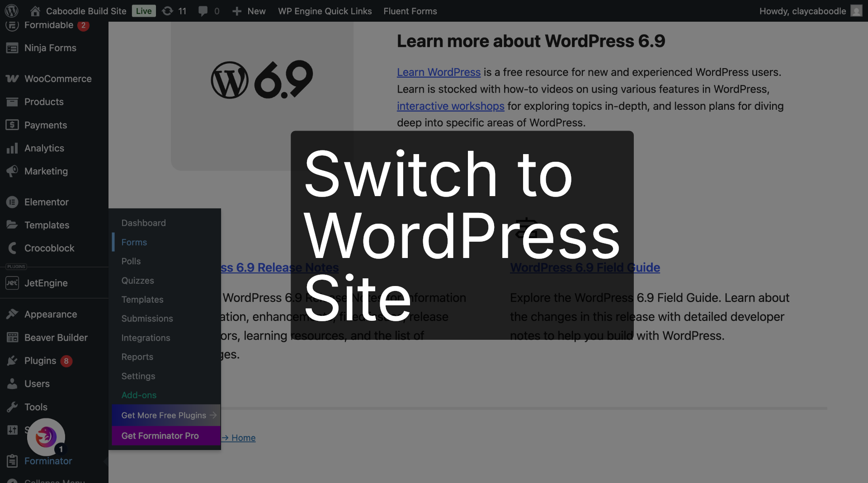Open Polls in Forminator submenu
Screen dimensions: 868x483
(131, 261)
